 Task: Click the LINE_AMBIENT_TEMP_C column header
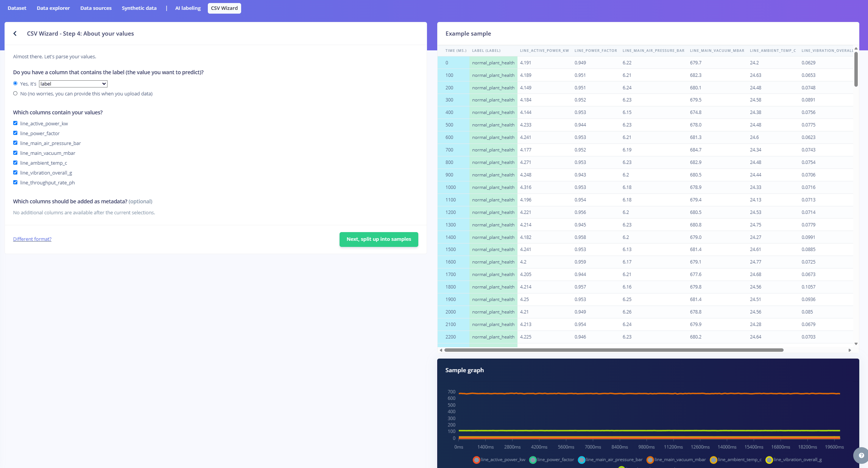(773, 51)
